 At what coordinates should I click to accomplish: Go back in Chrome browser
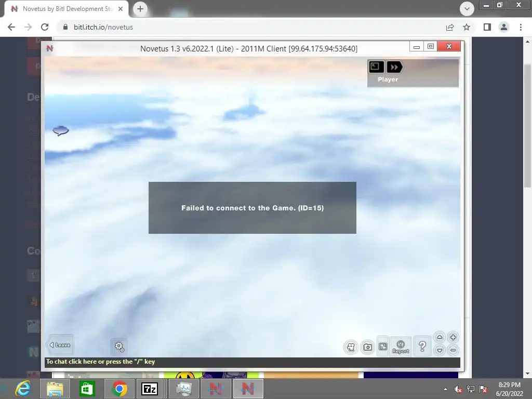click(11, 27)
